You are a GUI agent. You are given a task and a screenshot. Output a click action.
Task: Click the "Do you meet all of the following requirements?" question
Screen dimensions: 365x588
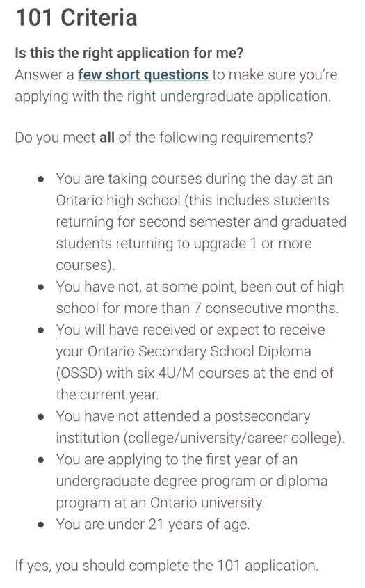click(x=164, y=137)
